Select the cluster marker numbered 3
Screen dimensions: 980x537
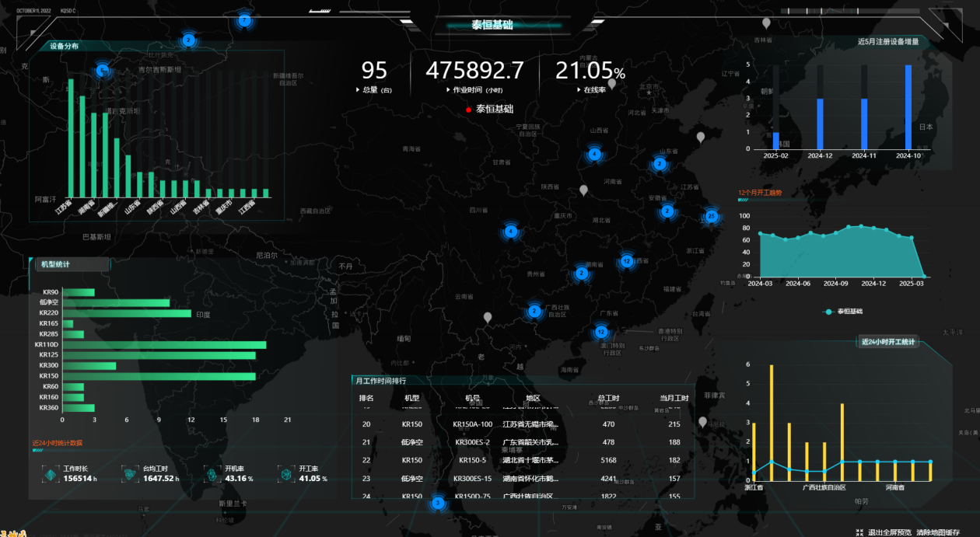pos(438,504)
